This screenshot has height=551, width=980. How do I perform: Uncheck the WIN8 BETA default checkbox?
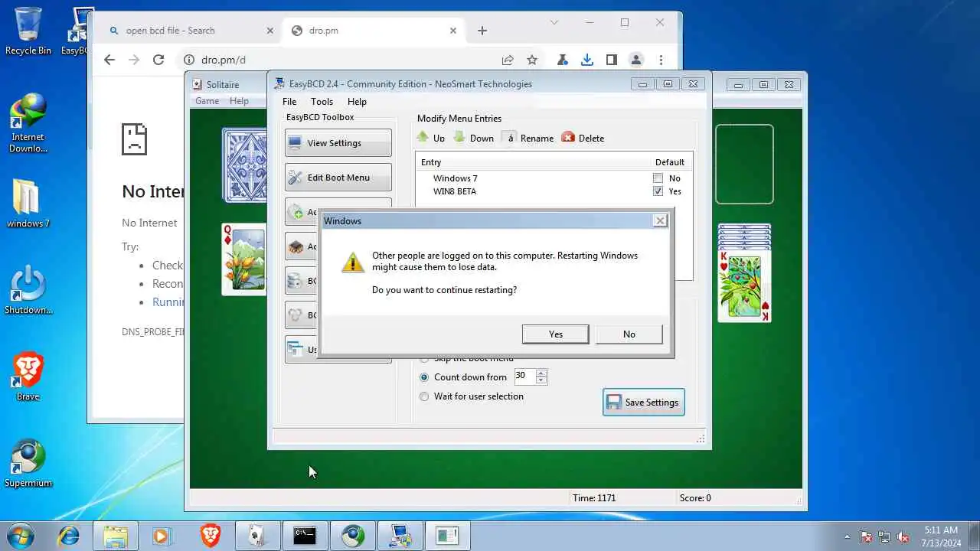[x=658, y=191]
